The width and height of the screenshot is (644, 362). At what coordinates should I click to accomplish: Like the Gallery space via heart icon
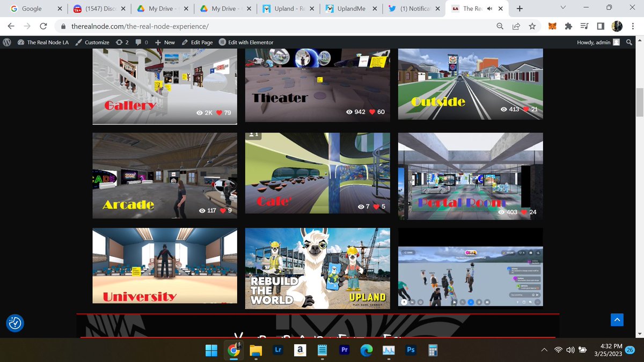219,113
